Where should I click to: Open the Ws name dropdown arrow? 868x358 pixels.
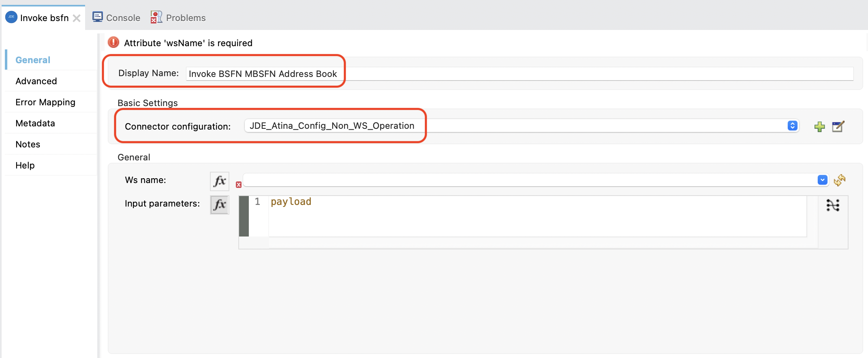(x=822, y=180)
